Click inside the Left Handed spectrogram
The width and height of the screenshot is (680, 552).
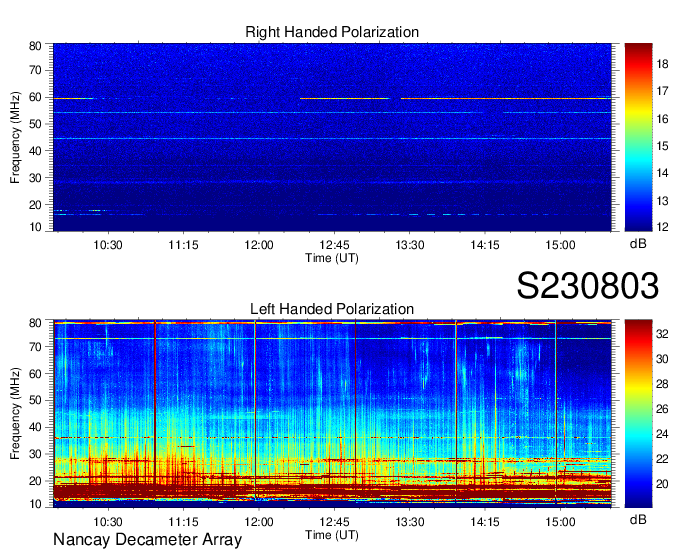332,414
